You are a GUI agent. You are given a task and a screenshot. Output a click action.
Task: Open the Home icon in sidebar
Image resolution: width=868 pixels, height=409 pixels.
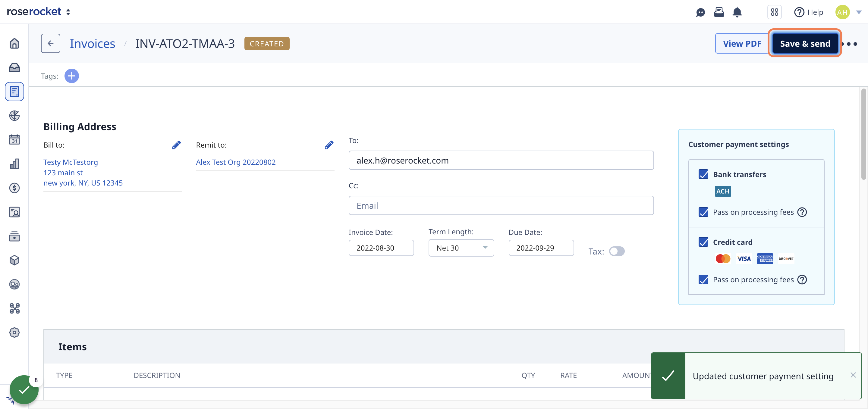[x=14, y=43]
